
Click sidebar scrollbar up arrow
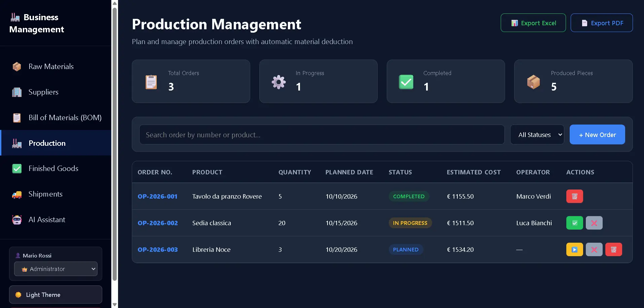click(115, 3)
